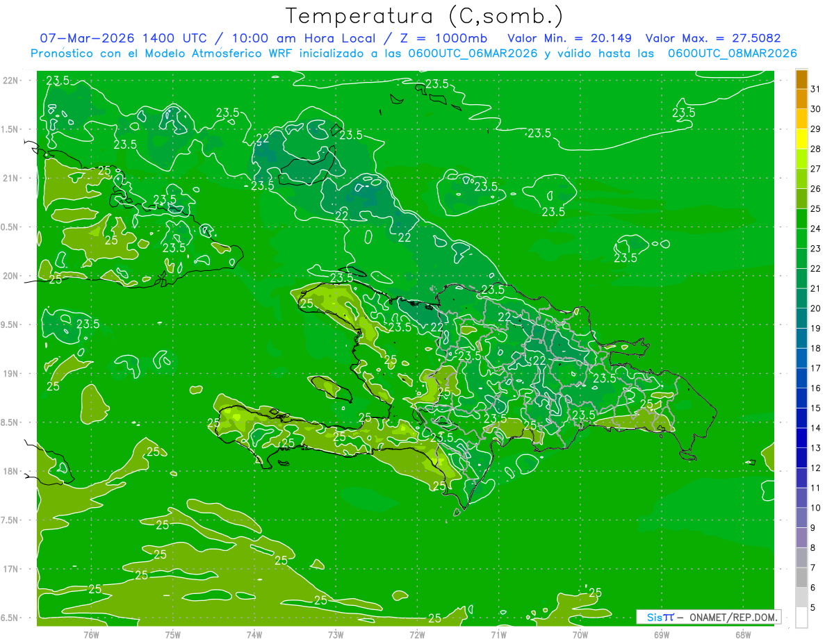This screenshot has width=834, height=644.
Task: Click the dark blue swatch between 13 and 14
Action: (801, 438)
